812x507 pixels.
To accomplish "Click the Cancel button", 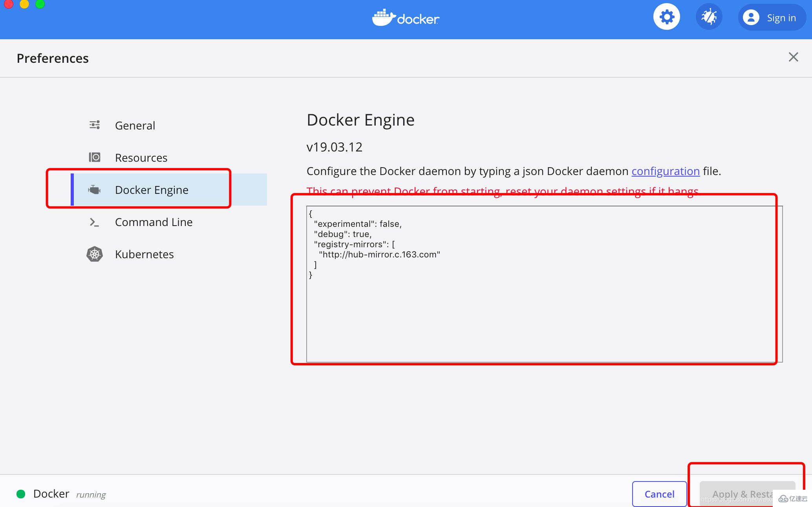I will [659, 494].
